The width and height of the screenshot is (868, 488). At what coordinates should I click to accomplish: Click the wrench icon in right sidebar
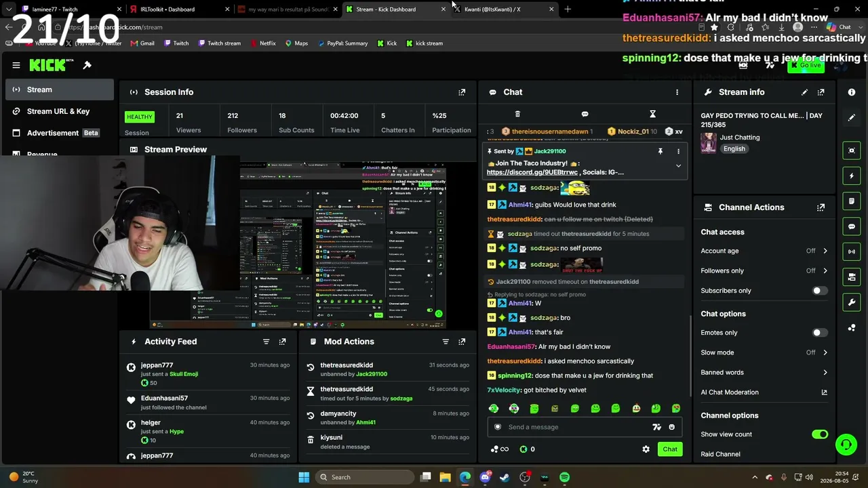point(852,302)
